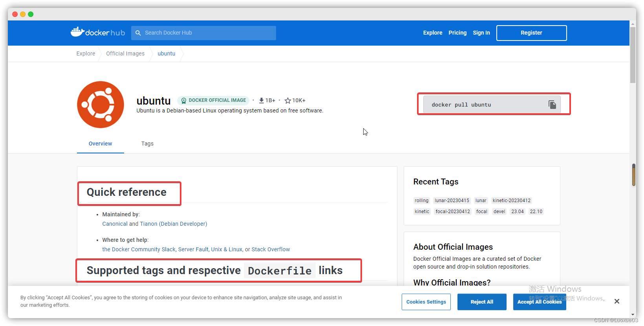Switch to the Overview tab
Viewport: 644px width, 326px height.
(x=101, y=144)
